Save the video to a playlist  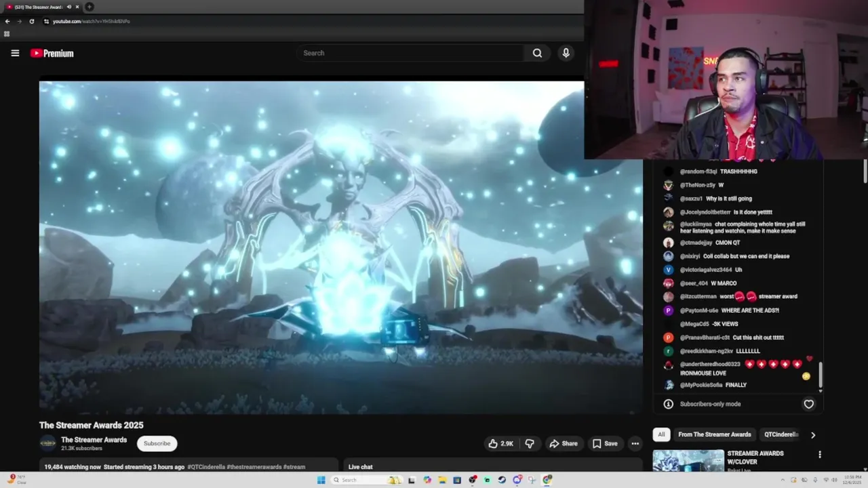click(605, 443)
